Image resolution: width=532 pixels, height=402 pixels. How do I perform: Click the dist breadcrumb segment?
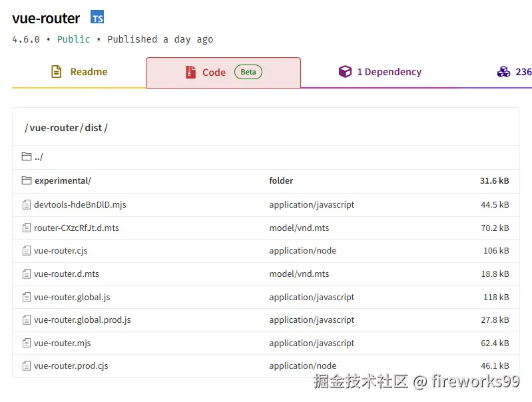(x=93, y=128)
